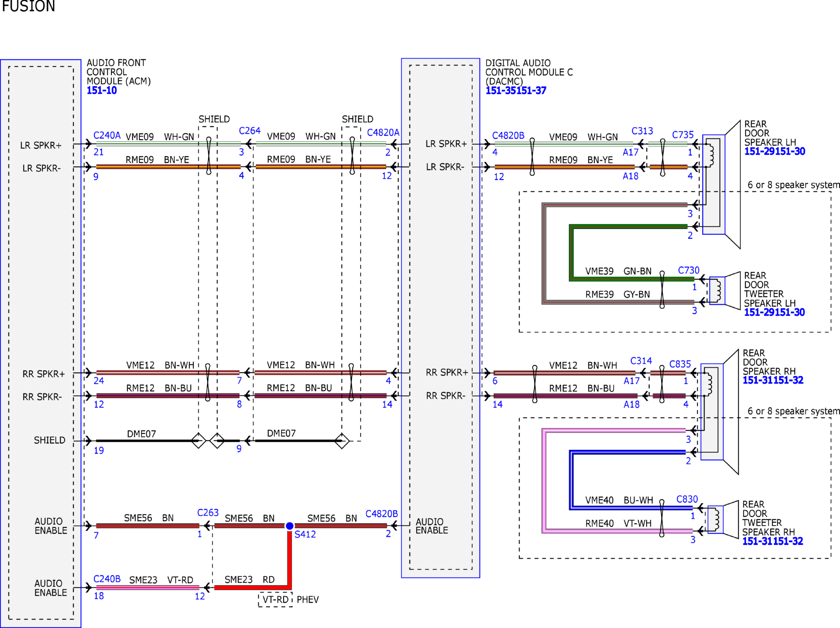The height and width of the screenshot is (628, 840).
Task: Click the VT-RD PHEV dashed box
Action: (x=275, y=600)
